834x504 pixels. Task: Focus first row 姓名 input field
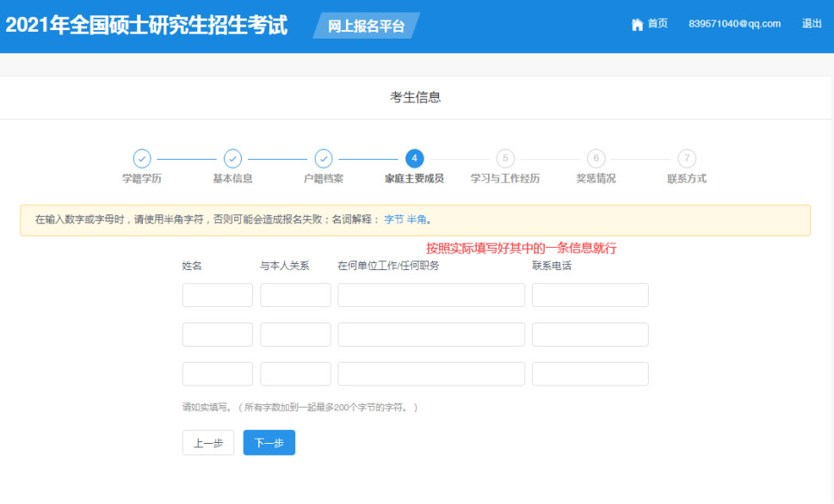tap(218, 295)
